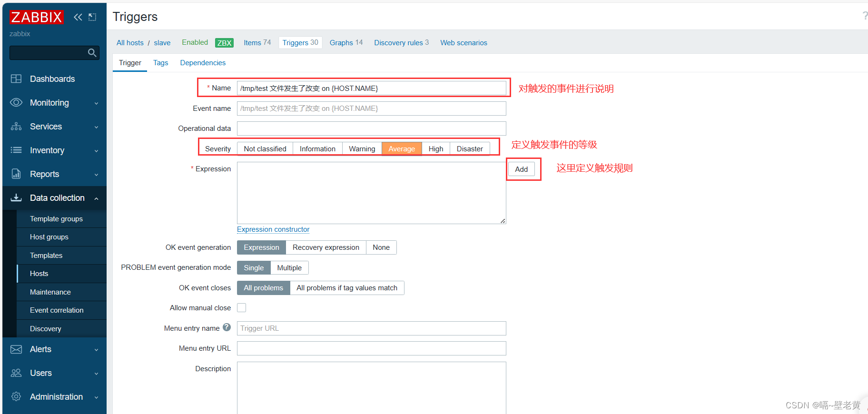Click the Reports chart icon
The width and height of the screenshot is (868, 414).
16,174
